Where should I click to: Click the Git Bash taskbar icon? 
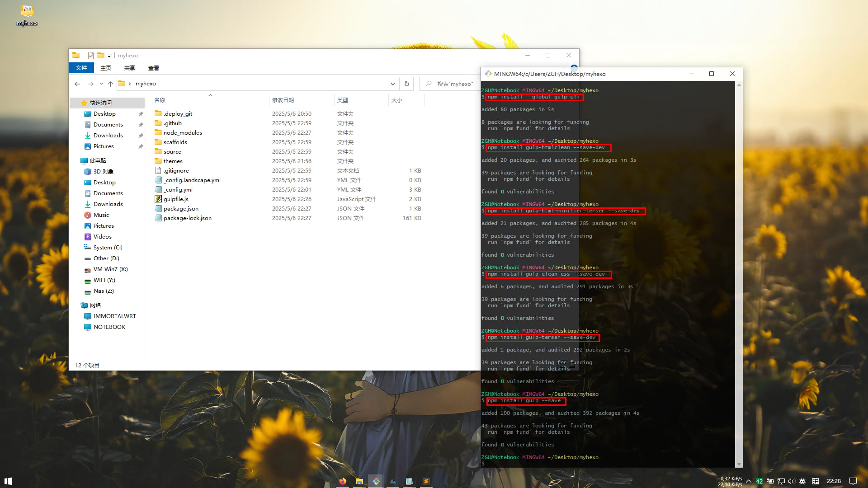376,481
